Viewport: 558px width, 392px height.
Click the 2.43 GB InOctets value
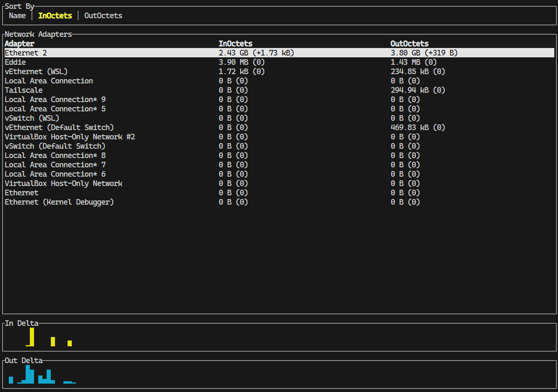click(x=256, y=53)
